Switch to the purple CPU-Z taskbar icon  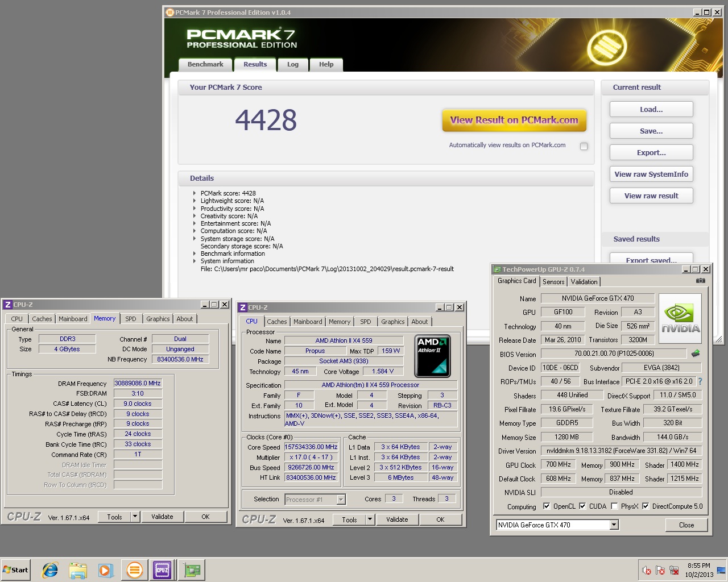[x=162, y=570]
